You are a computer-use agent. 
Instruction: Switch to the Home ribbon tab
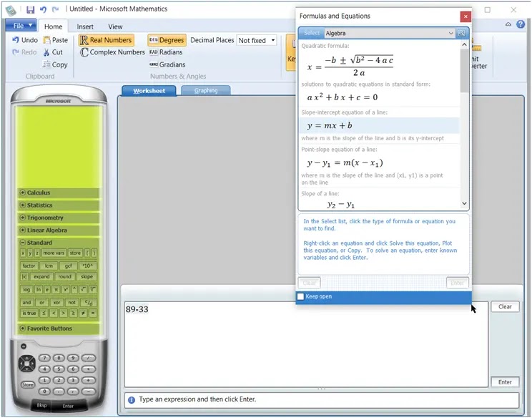[53, 26]
